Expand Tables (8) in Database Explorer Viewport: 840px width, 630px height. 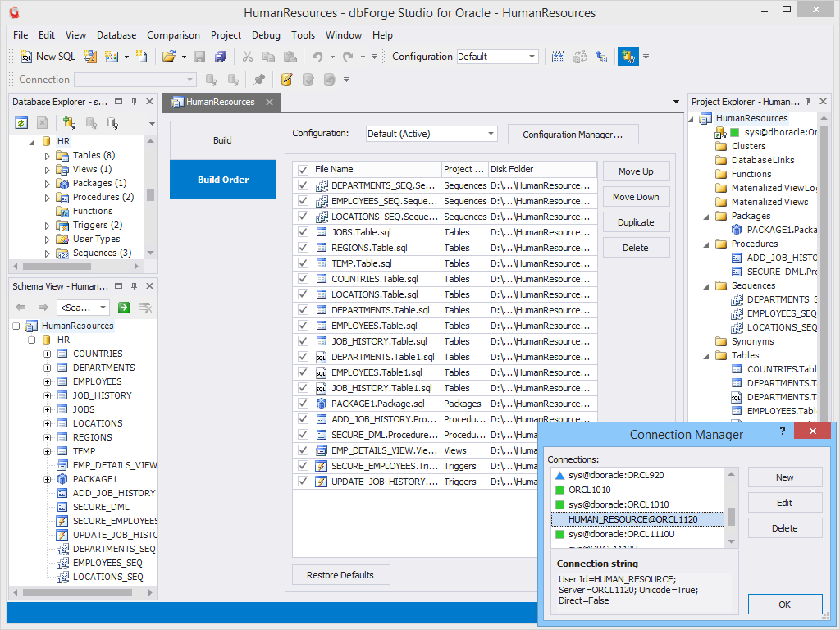(x=47, y=155)
